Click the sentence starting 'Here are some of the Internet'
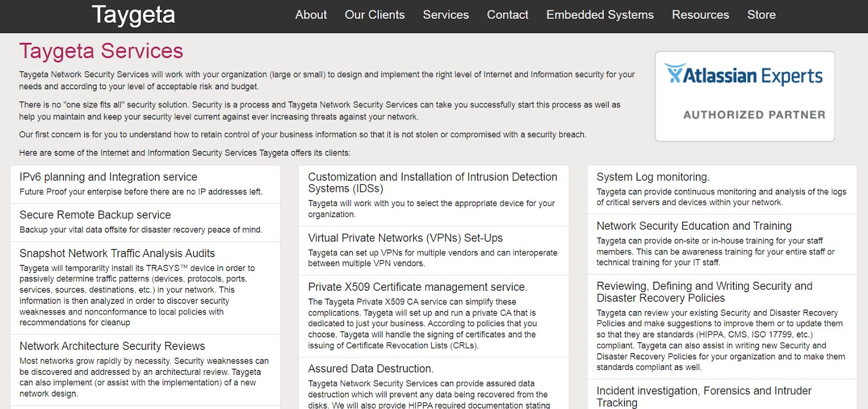 (185, 153)
